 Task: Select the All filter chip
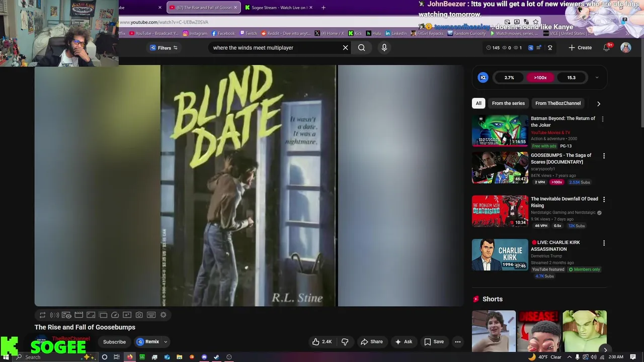click(x=478, y=103)
